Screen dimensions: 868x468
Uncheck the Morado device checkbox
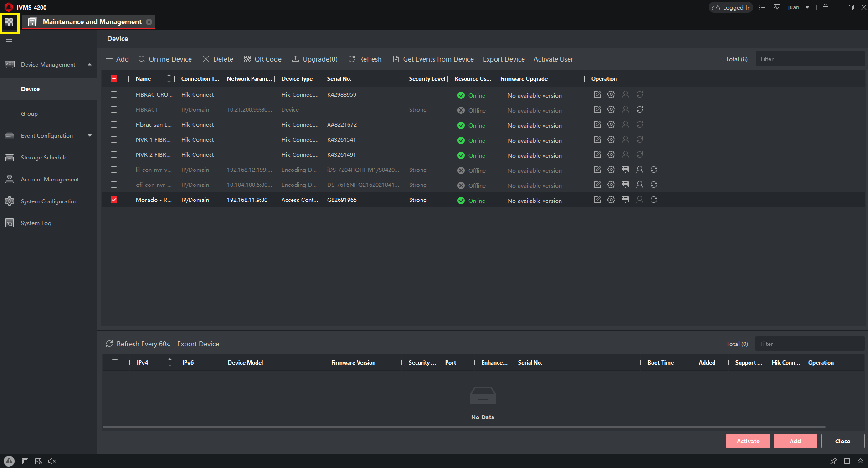tap(114, 200)
